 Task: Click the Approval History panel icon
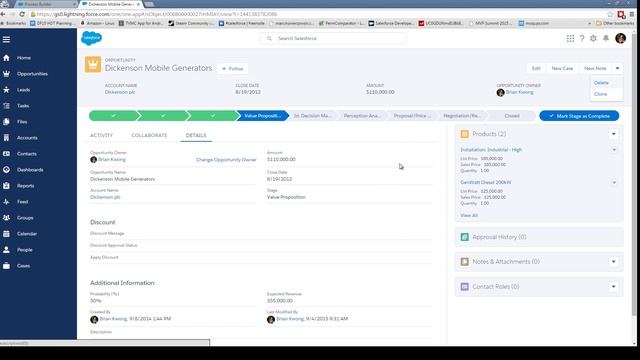click(464, 237)
